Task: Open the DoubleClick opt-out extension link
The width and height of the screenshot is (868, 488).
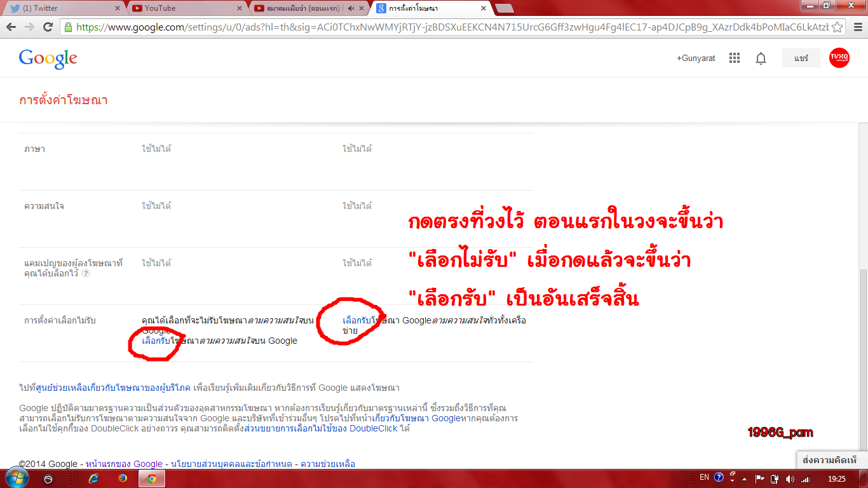Action: pyautogui.click(x=320, y=429)
